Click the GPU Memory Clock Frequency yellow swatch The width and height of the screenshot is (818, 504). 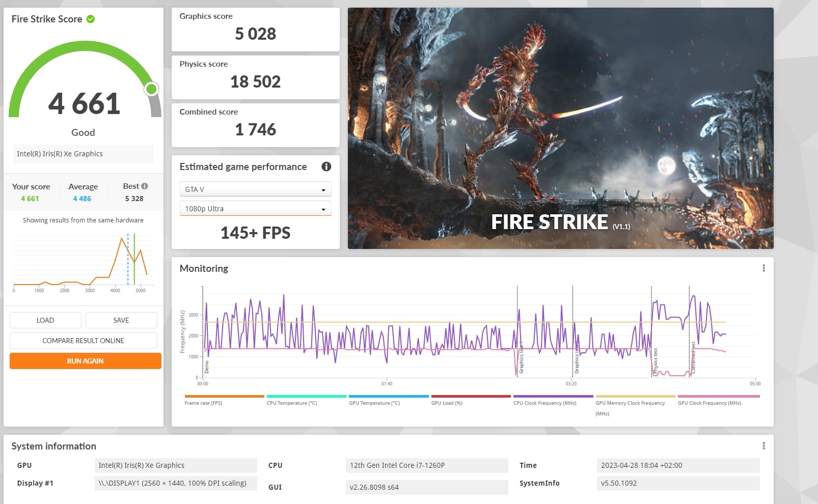pyautogui.click(x=635, y=396)
